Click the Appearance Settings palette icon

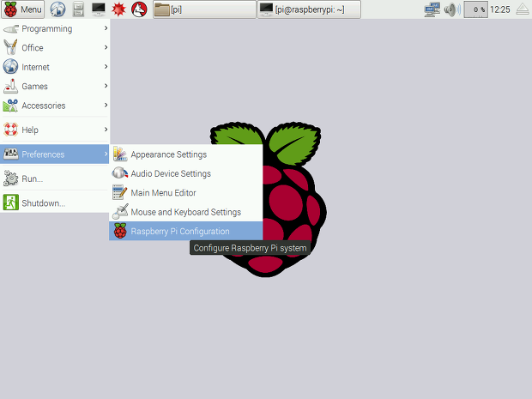(x=120, y=154)
